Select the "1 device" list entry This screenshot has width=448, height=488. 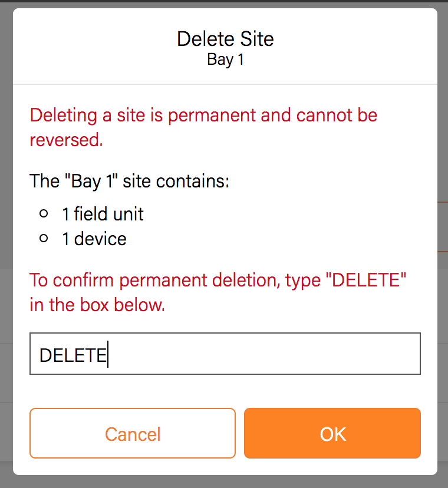[94, 239]
